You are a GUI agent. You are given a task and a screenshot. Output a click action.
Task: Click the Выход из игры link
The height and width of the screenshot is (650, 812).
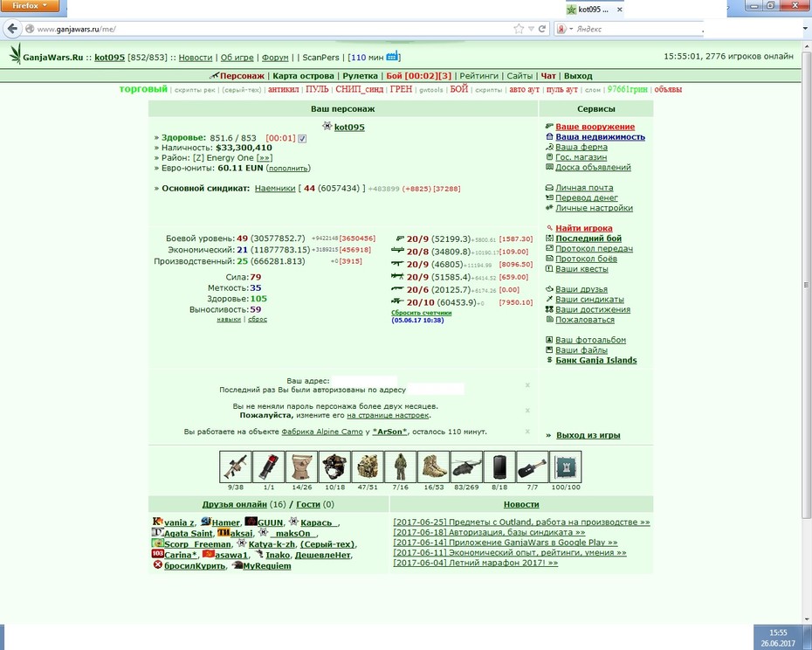588,435
